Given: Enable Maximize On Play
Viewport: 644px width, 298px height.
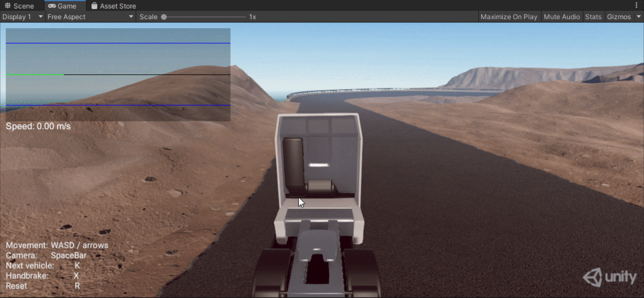Looking at the screenshot, I should pyautogui.click(x=509, y=16).
